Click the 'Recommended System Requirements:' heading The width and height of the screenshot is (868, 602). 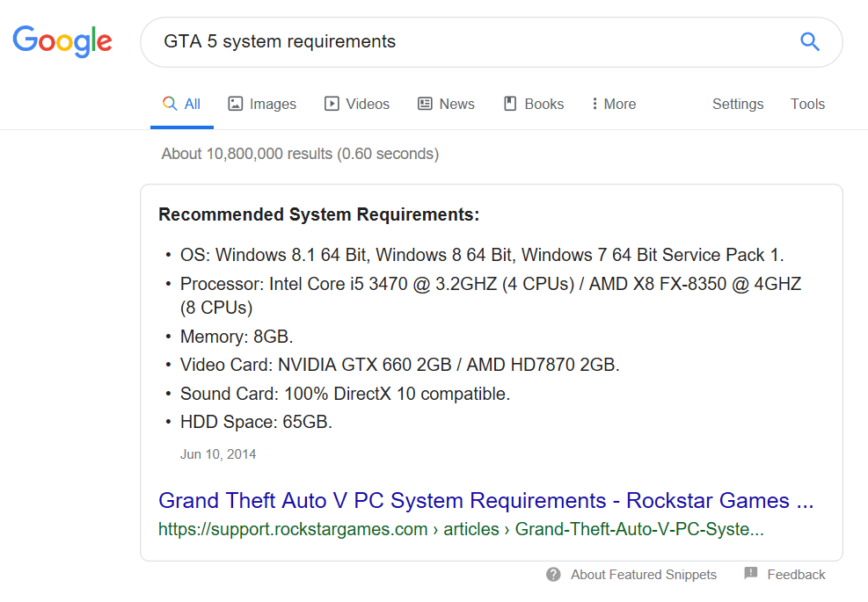point(319,214)
